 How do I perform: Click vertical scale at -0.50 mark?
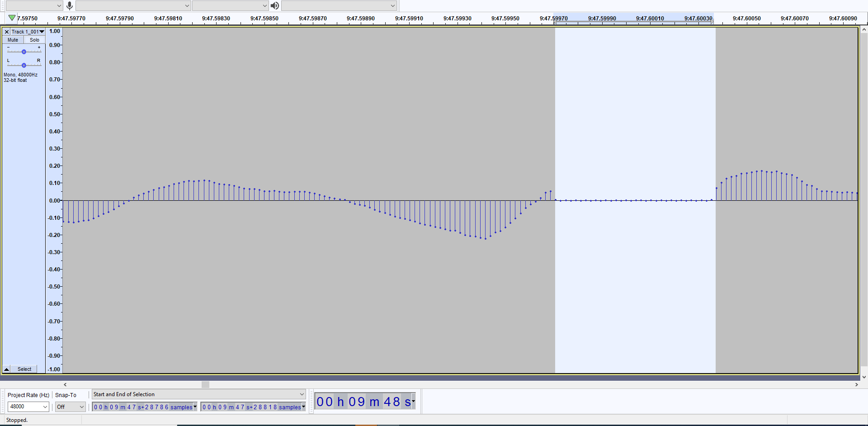54,286
